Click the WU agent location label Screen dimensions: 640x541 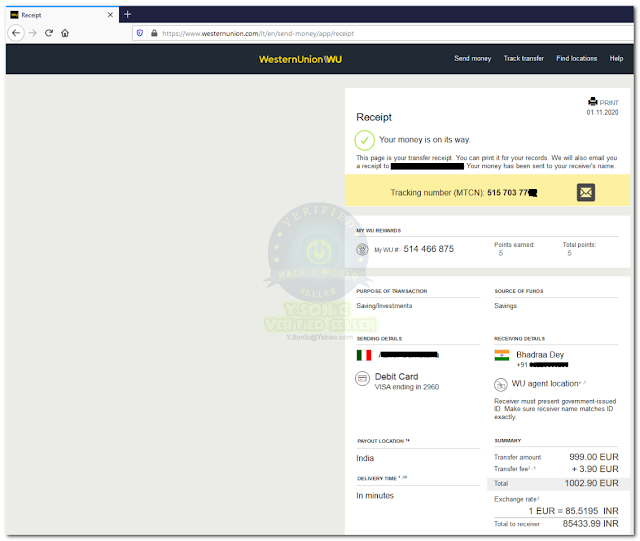545,384
